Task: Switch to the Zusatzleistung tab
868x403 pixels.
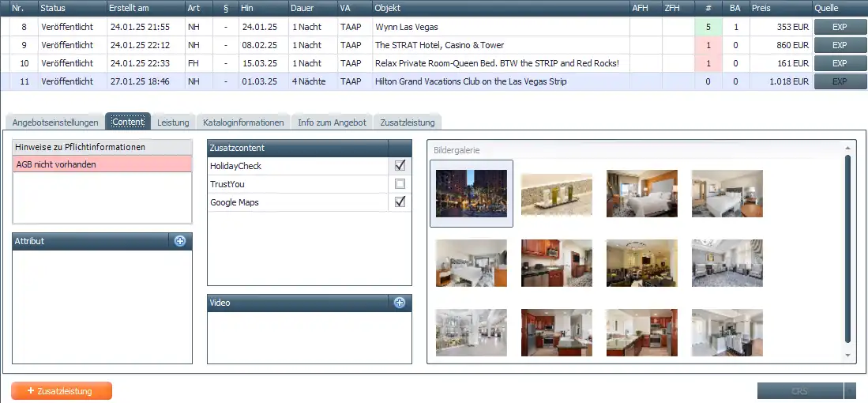Action: (x=408, y=122)
